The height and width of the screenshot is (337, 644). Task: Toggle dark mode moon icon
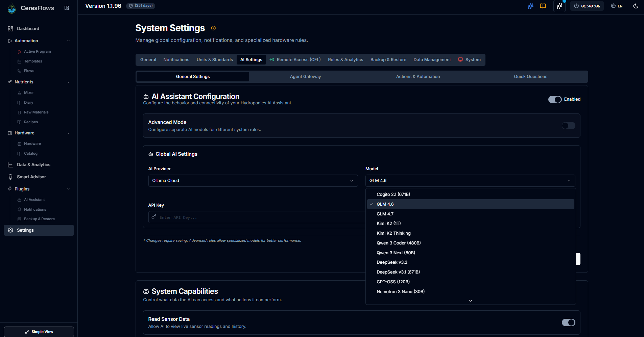pyautogui.click(x=636, y=6)
